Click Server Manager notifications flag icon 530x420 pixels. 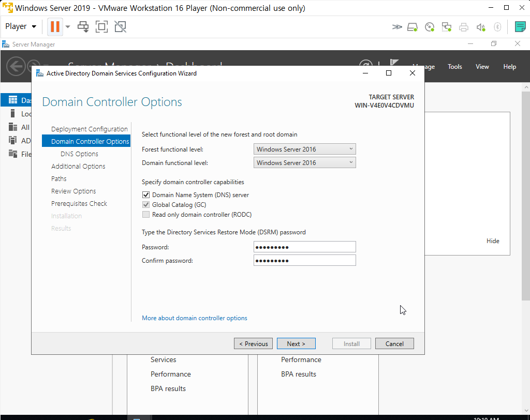click(394, 63)
